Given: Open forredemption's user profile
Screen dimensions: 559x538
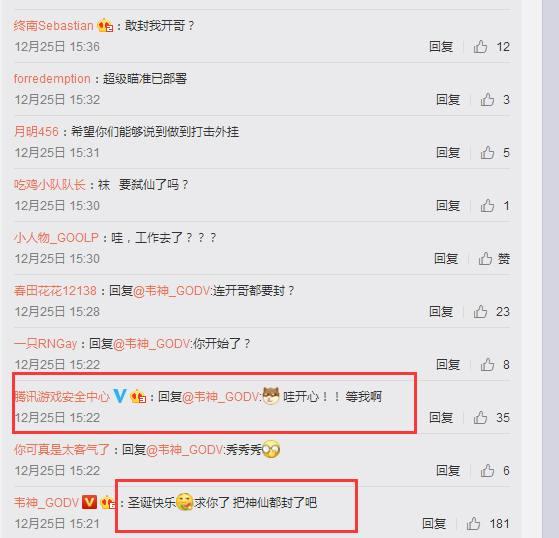Looking at the screenshot, I should coord(52,79).
